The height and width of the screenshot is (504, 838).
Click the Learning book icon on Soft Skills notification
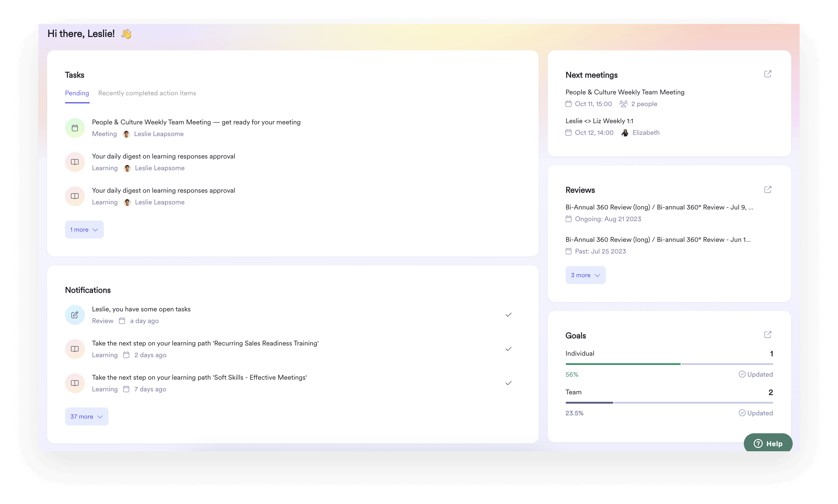coord(75,383)
